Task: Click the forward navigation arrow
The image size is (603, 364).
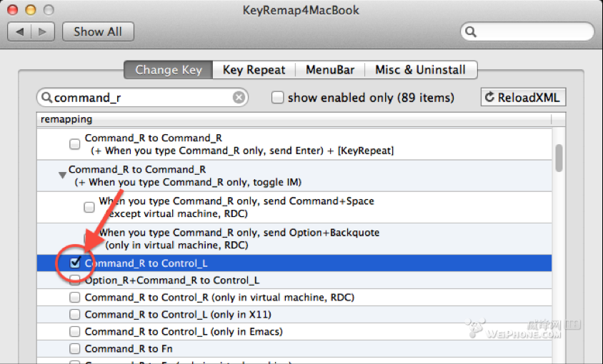Action: click(43, 31)
